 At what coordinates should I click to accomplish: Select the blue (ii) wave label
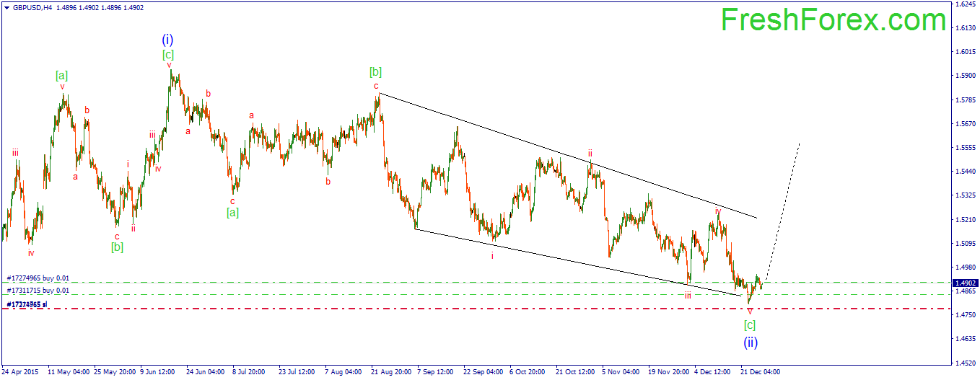click(x=751, y=342)
